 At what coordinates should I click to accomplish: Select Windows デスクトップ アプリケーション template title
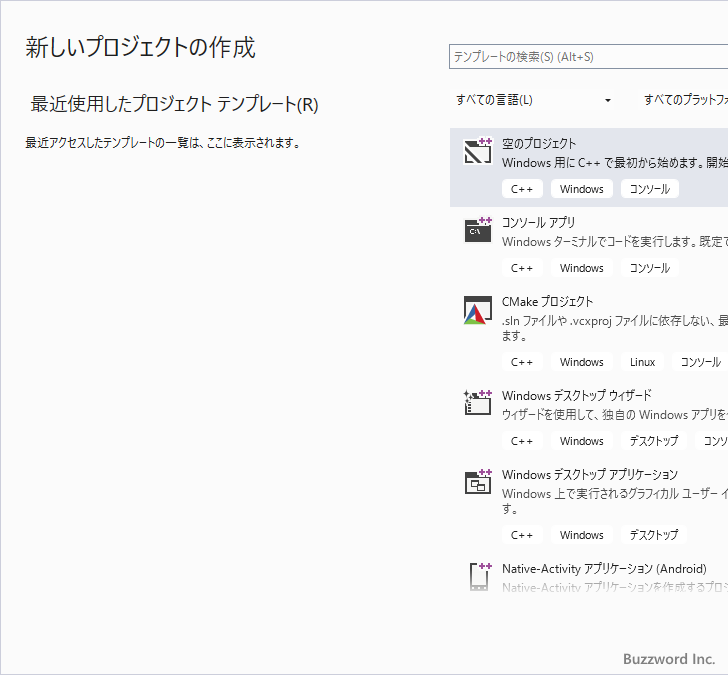click(590, 474)
